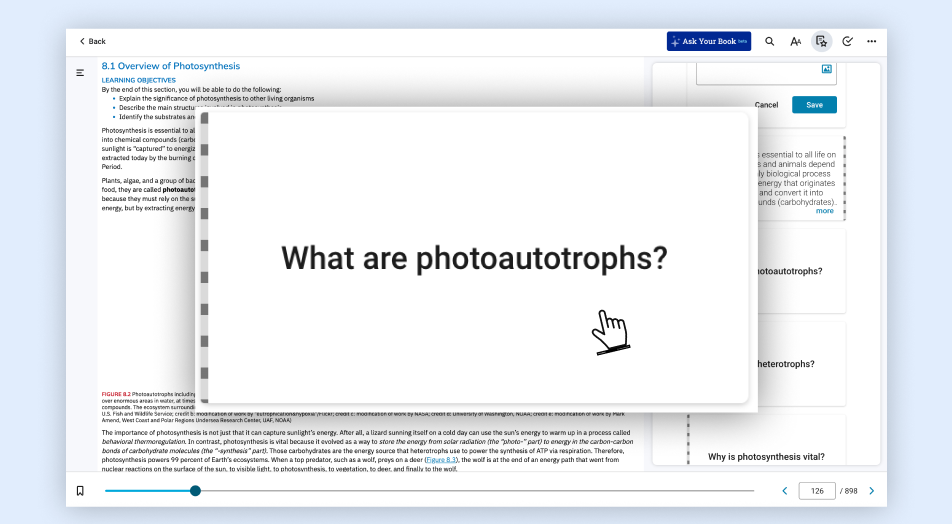The height and width of the screenshot is (524, 952).
Task: Go to previous page arrow
Action: pyautogui.click(x=784, y=491)
